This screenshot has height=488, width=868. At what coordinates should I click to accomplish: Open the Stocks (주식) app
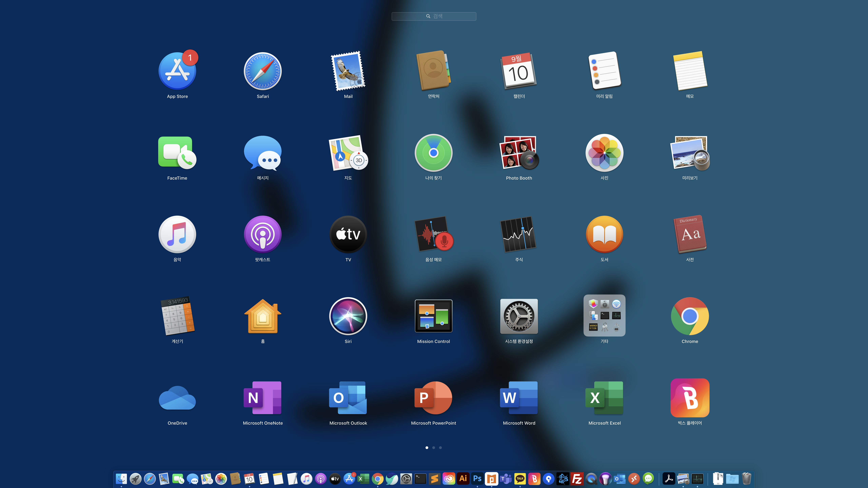(x=519, y=234)
